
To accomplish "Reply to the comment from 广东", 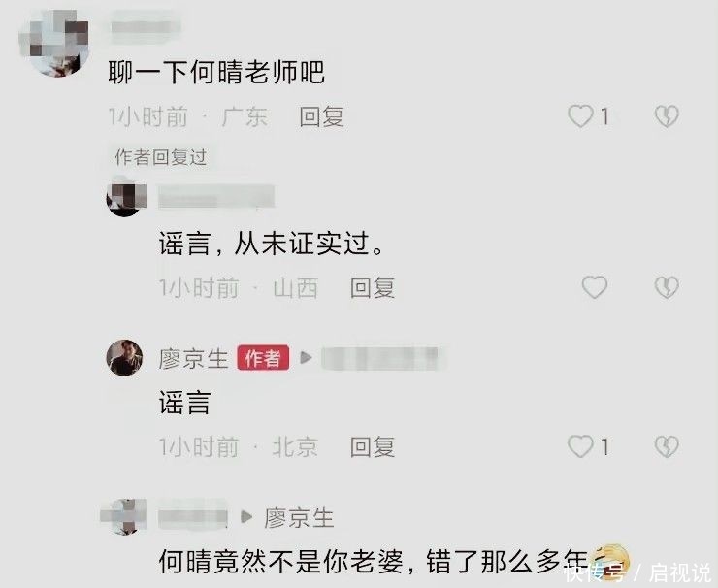I will (x=321, y=116).
